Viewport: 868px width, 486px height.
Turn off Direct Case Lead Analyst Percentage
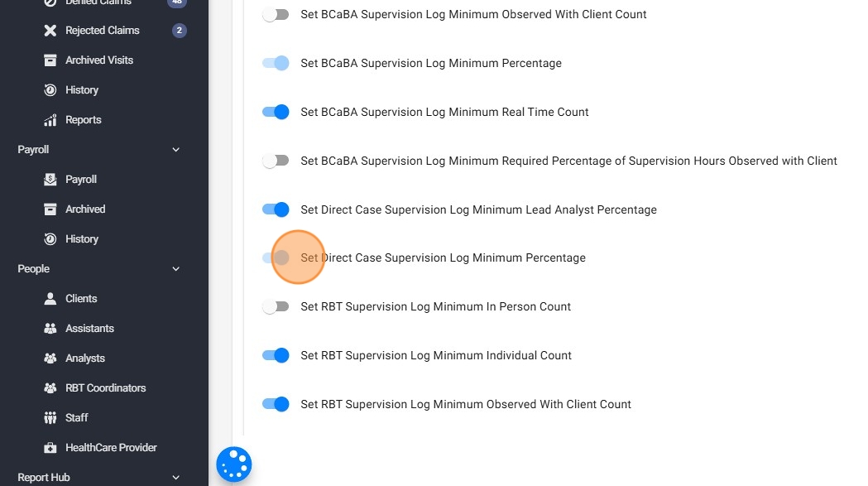pos(276,209)
